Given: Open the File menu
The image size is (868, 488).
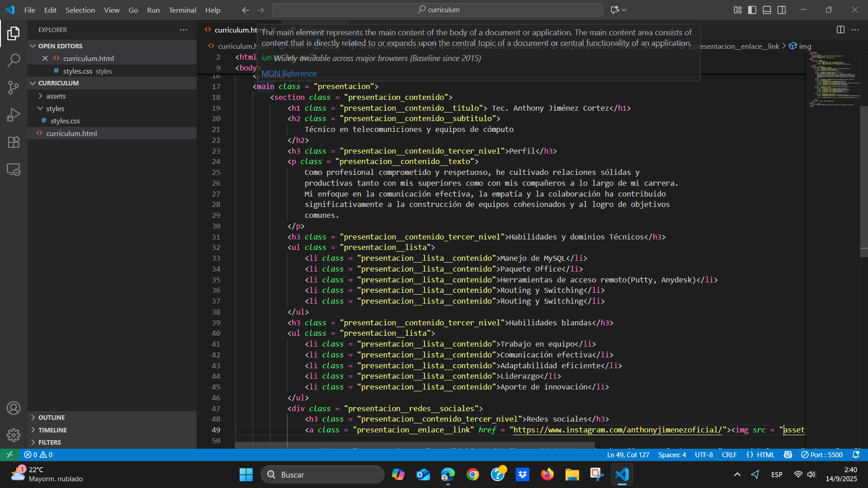Looking at the screenshot, I should tap(30, 10).
